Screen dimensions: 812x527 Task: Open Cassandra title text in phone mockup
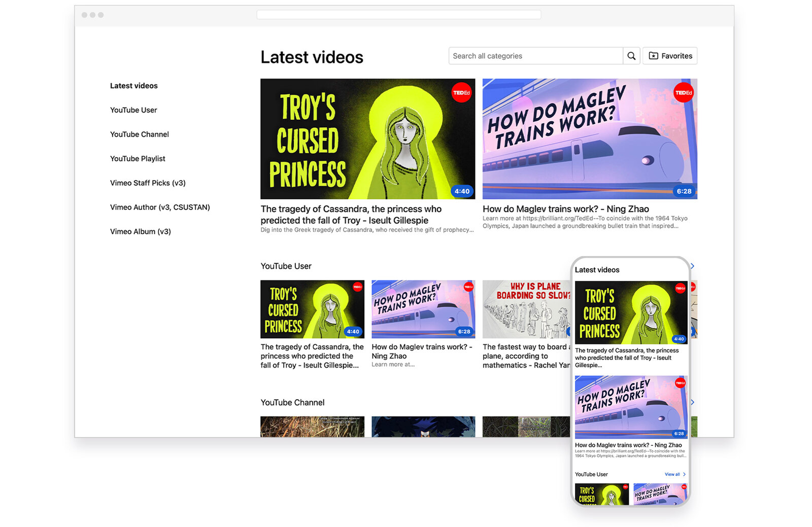[627, 358]
